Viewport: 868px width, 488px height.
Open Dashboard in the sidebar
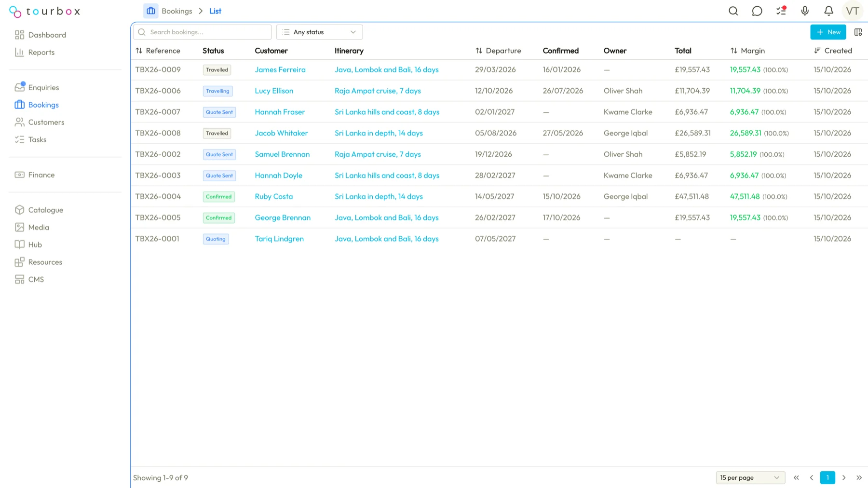[x=47, y=35]
